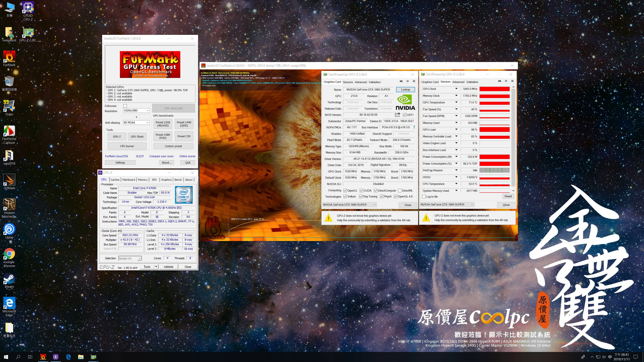The width and height of the screenshot is (644, 362).
Task: Open the Bench tab in CPU-Z
Action: point(178,180)
